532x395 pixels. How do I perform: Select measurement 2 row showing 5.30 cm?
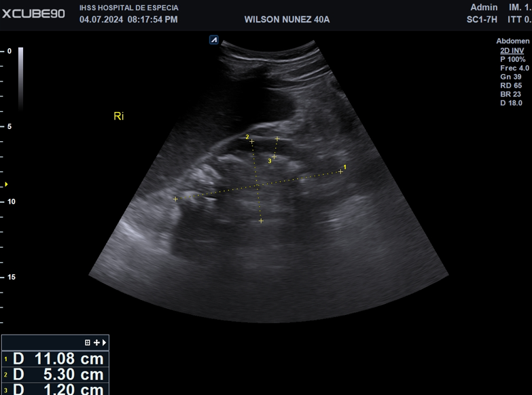pos(54,375)
